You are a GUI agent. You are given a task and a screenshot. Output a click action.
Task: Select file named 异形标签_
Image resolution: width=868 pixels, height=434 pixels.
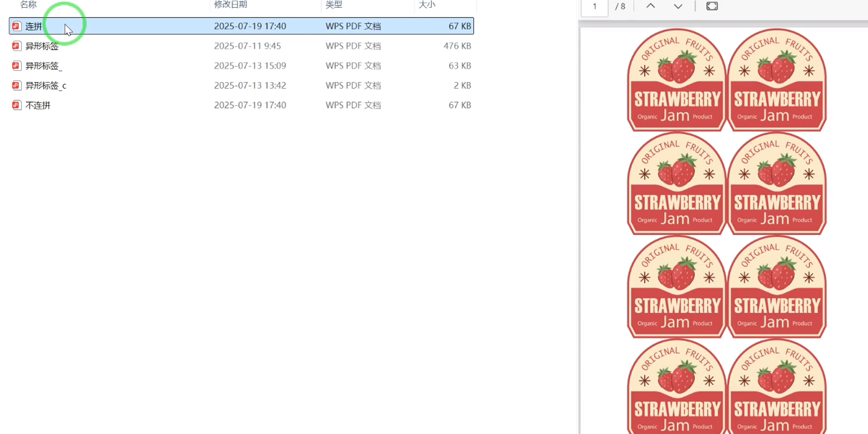44,66
